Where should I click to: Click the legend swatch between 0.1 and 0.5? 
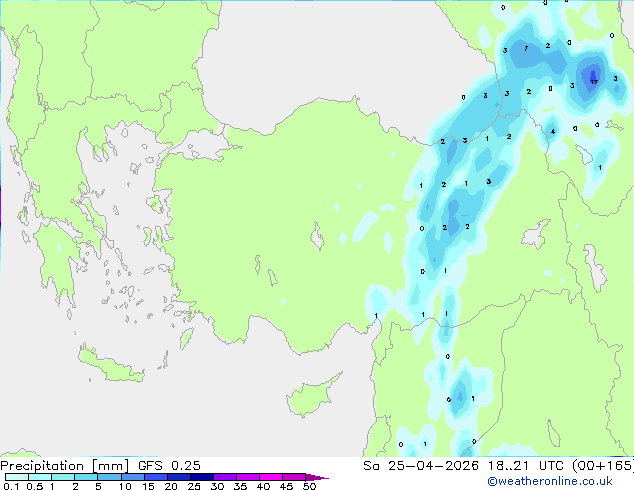17,477
